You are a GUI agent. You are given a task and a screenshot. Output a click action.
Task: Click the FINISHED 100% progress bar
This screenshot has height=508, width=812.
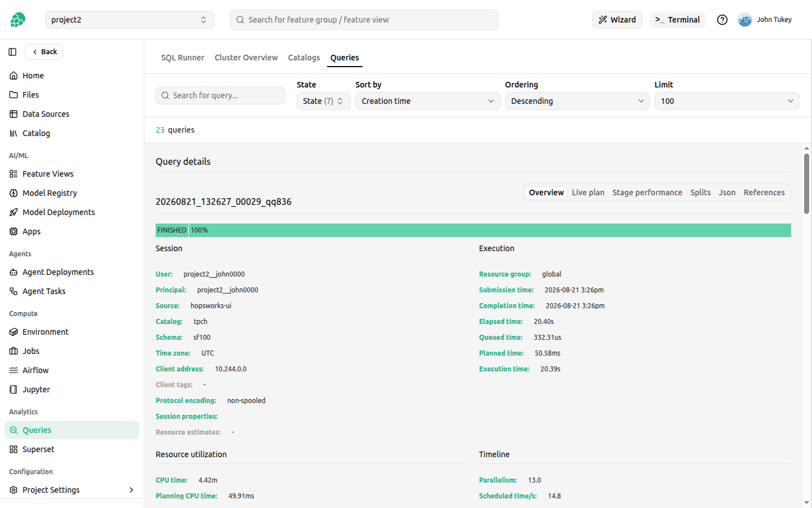tap(473, 230)
